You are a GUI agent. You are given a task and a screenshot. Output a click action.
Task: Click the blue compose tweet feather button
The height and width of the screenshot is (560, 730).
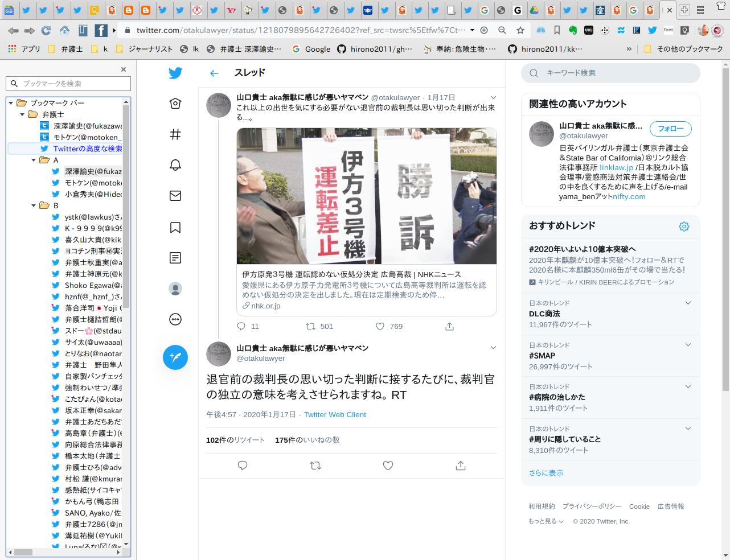coord(175,357)
